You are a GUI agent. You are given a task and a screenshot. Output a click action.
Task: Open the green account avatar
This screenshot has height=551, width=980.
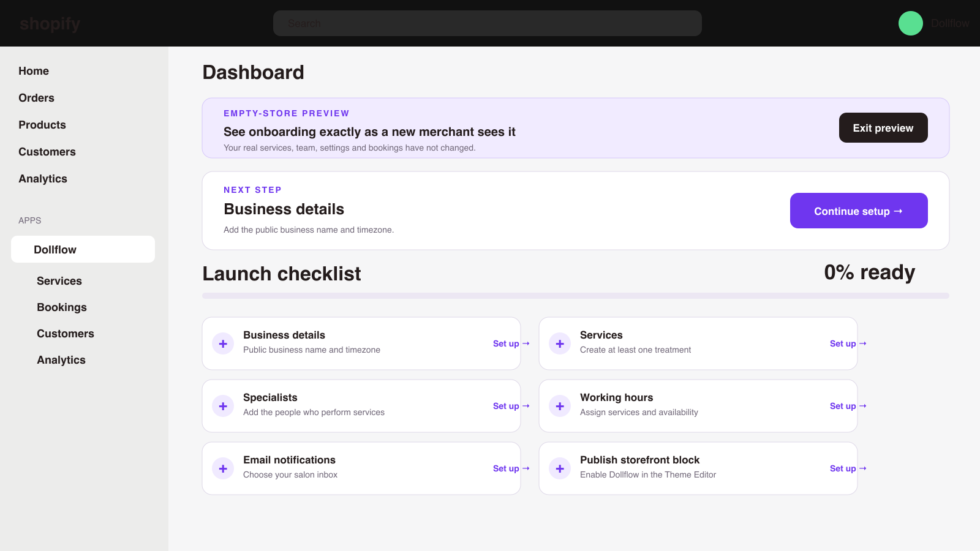910,23
